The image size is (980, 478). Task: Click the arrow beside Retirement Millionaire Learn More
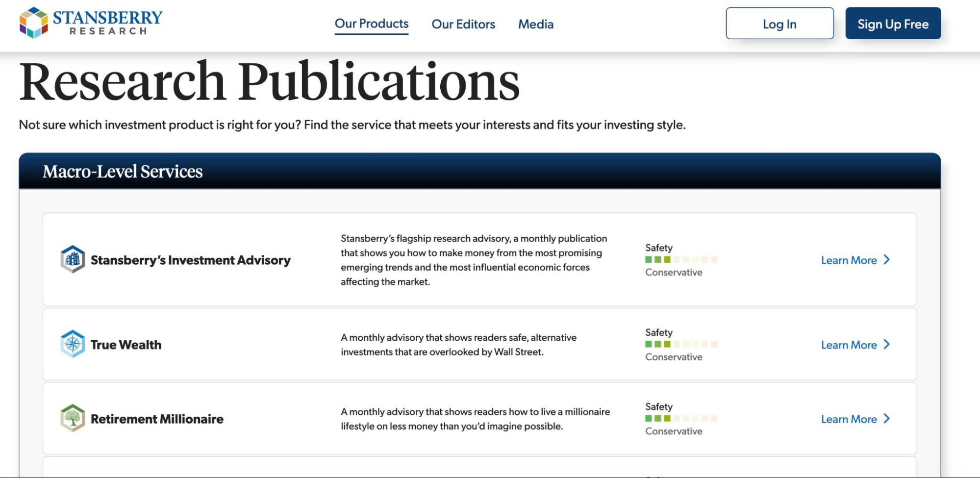886,419
